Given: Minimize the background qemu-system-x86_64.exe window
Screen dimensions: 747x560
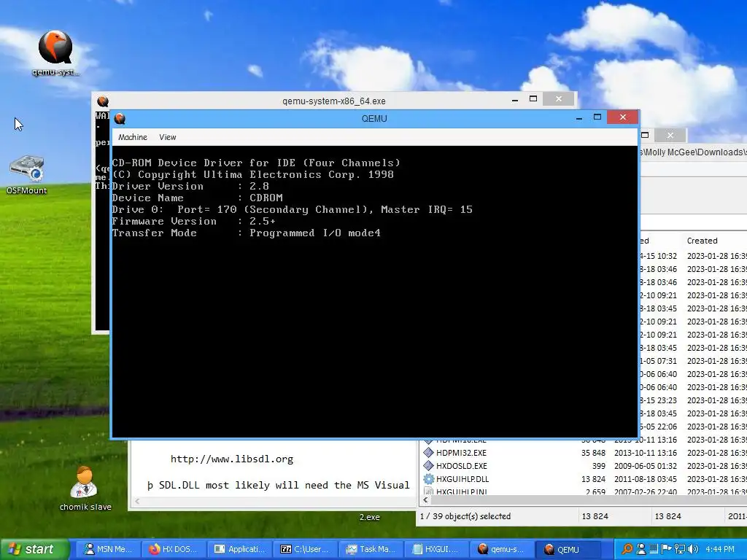Looking at the screenshot, I should [515, 99].
